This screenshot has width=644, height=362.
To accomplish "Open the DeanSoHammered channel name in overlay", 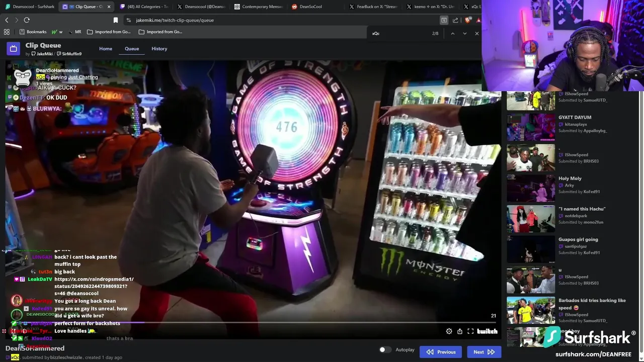I will [57, 70].
